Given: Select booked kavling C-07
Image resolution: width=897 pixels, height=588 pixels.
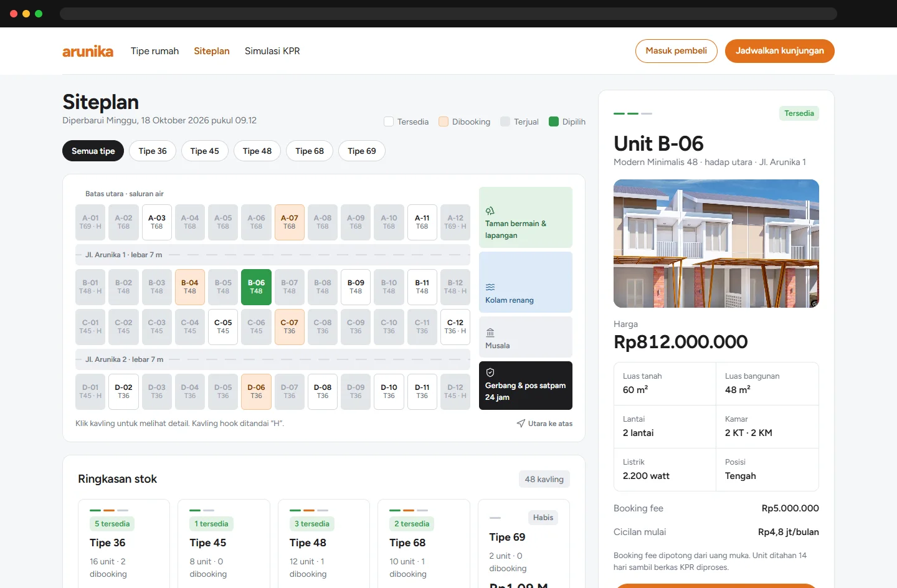Looking at the screenshot, I should point(290,327).
